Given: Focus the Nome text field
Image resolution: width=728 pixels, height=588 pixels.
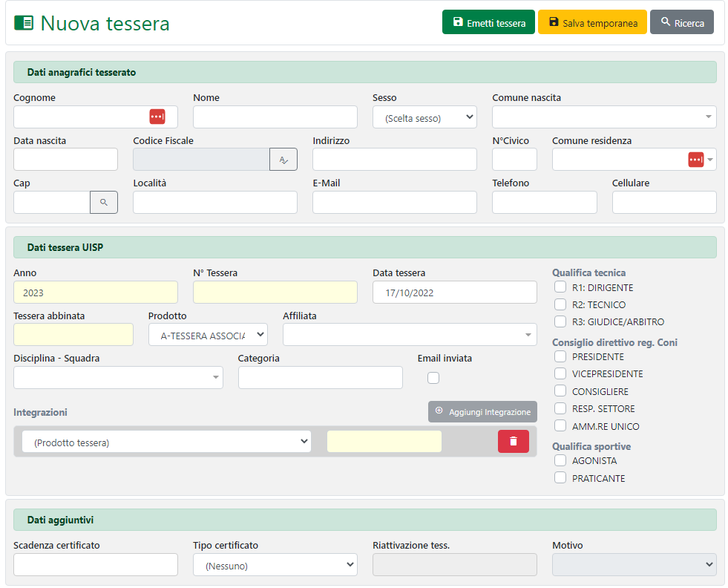Looking at the screenshot, I should click(x=275, y=117).
